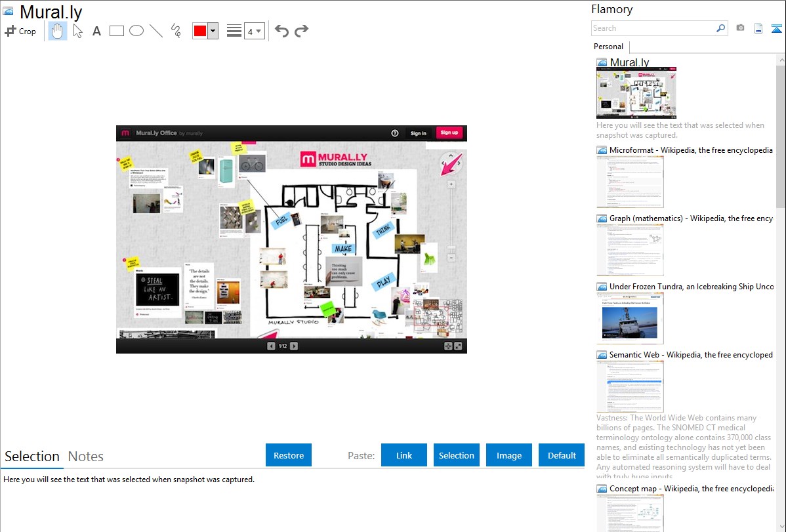
Task: Select the Microformat - Wikipedia list title
Action: pos(691,150)
